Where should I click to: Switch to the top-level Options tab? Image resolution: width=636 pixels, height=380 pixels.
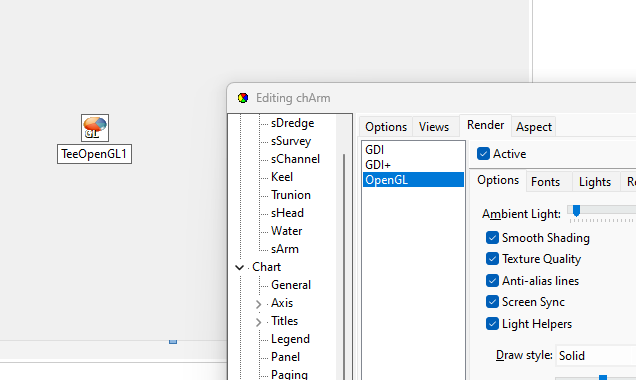pyautogui.click(x=386, y=127)
